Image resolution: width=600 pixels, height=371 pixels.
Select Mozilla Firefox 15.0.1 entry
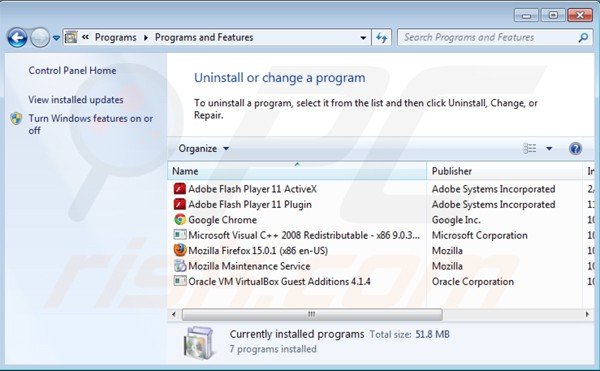pos(258,251)
